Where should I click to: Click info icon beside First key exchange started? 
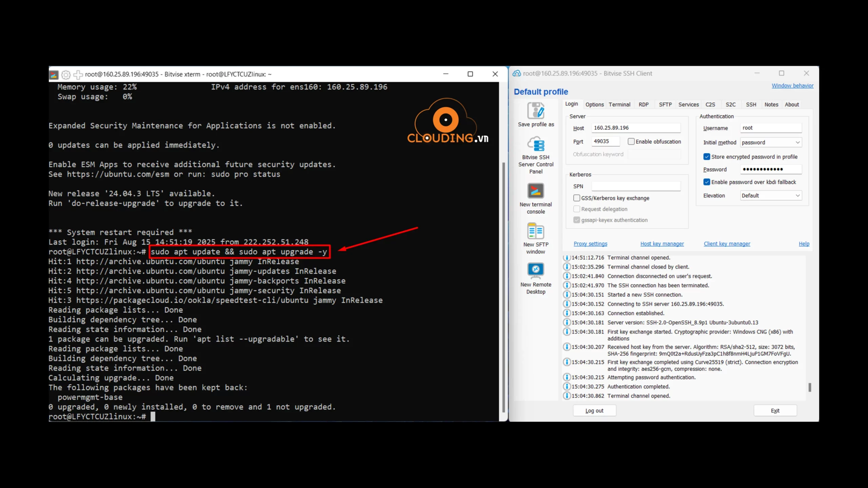click(x=567, y=332)
